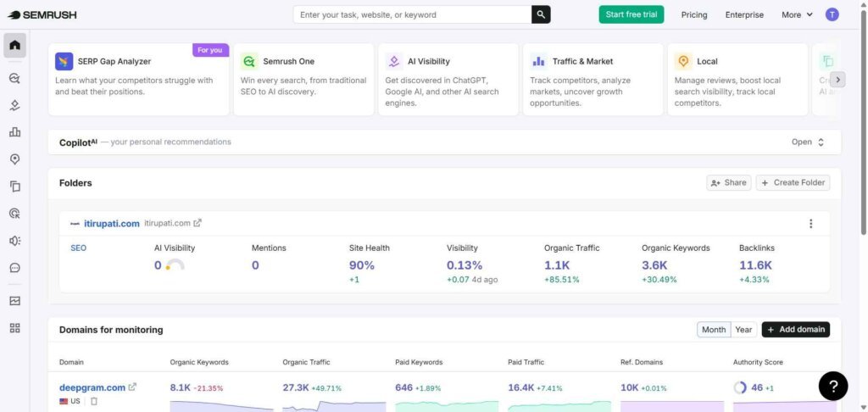Open the help question mark bubble
Screen dimensions: 868x412
(833, 386)
